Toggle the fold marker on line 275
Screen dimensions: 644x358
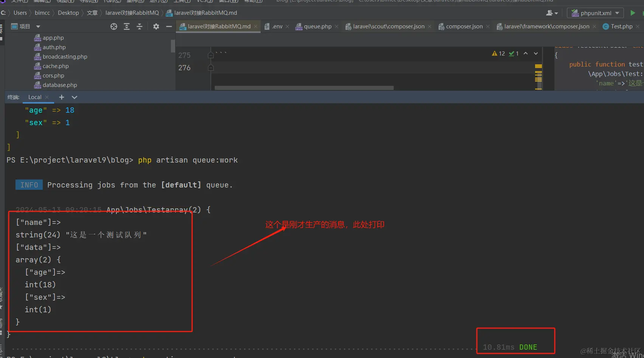pos(211,55)
